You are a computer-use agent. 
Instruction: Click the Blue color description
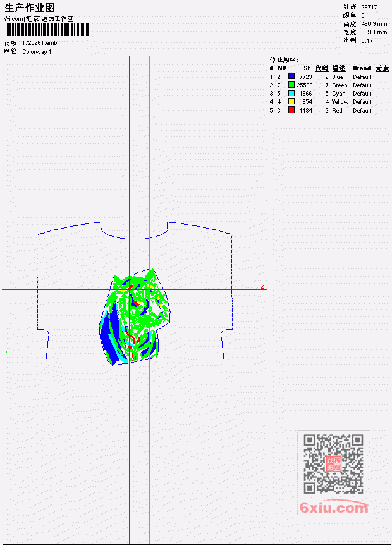click(337, 77)
